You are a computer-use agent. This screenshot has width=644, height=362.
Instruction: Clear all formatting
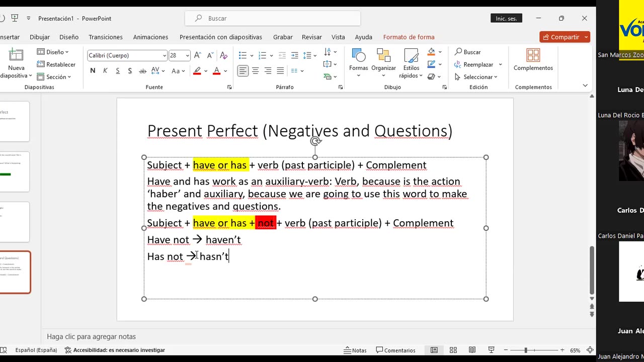[x=224, y=55]
